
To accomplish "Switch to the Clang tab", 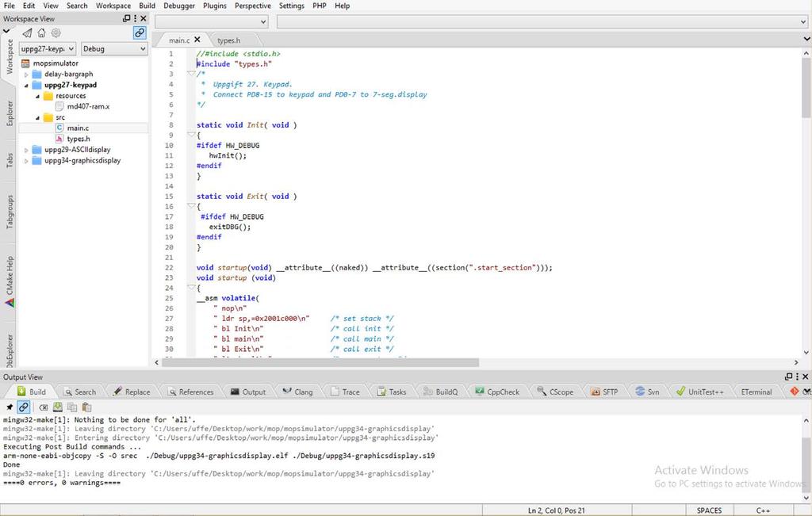I will 298,392.
